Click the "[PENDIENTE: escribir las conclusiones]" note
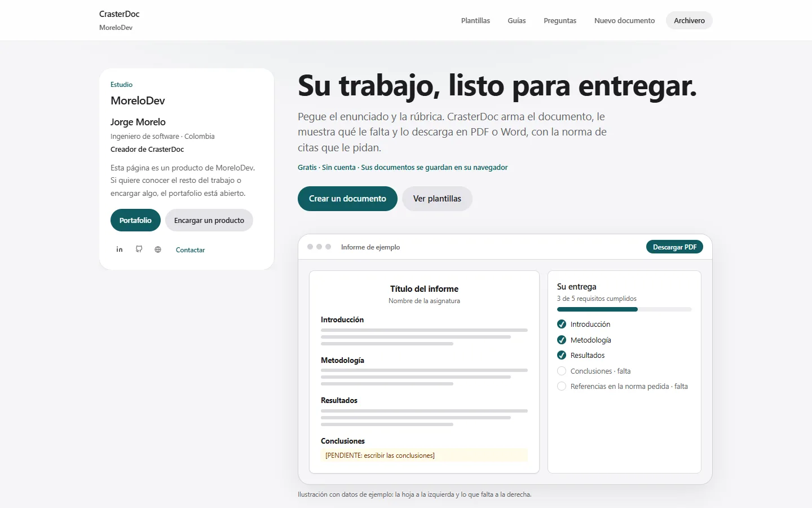Viewport: 812px width, 508px height. 424,456
